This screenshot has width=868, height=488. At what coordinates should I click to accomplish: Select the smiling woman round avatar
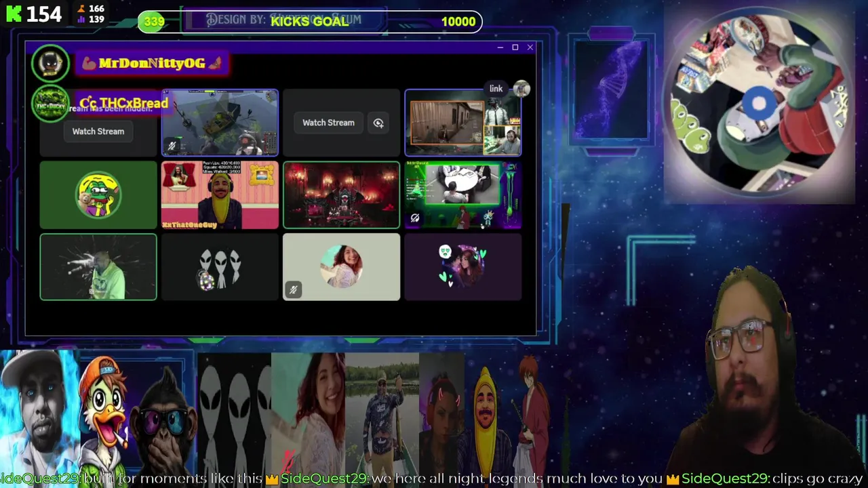click(x=341, y=266)
